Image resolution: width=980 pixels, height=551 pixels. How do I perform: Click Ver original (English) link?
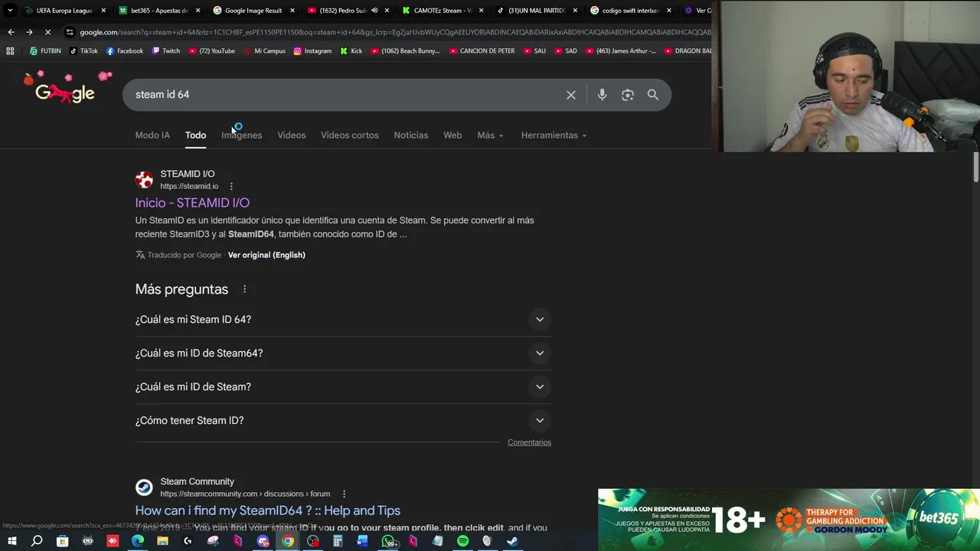[266, 255]
